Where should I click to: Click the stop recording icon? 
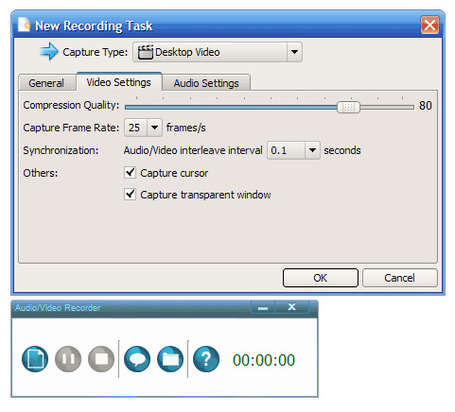101,359
